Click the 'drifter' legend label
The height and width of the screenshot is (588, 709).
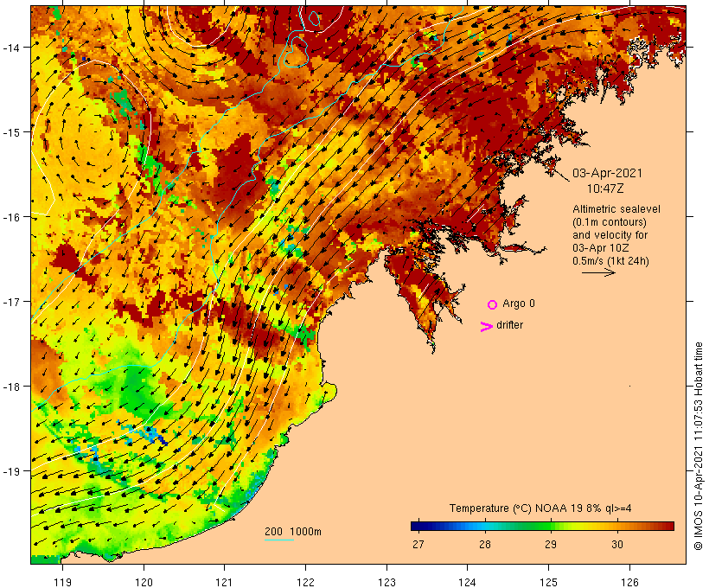pyautogui.click(x=509, y=325)
